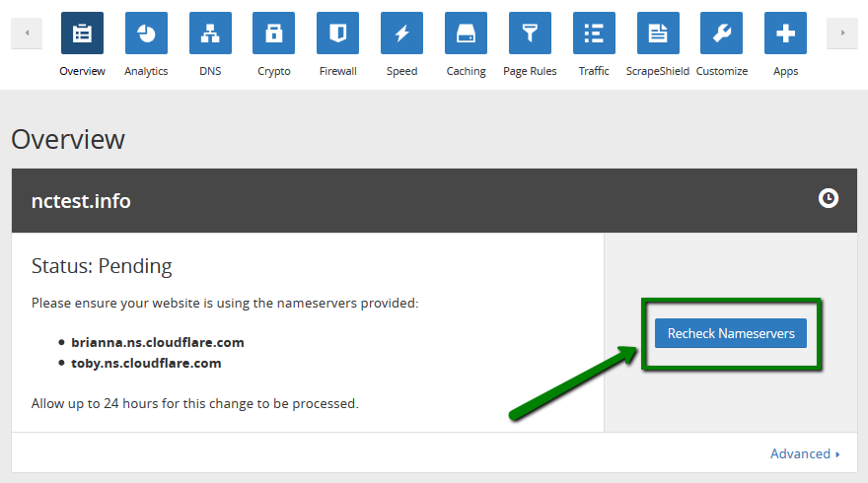The height and width of the screenshot is (483, 868).
Task: Click the clock icon in nctest.info header
Action: pos(829,199)
